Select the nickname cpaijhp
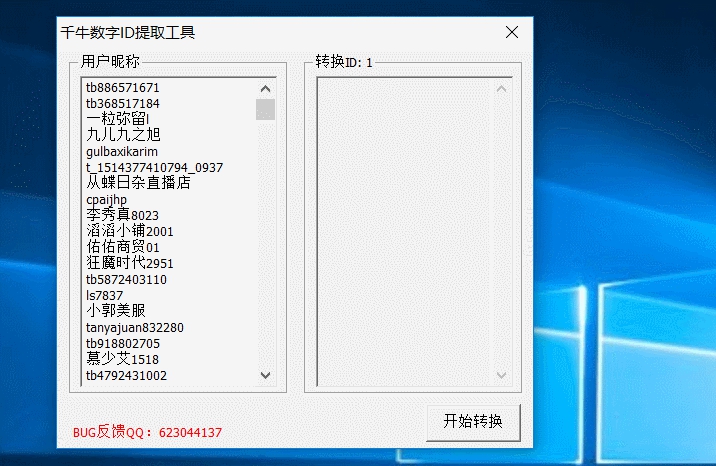This screenshot has height=466, width=716. click(106, 200)
